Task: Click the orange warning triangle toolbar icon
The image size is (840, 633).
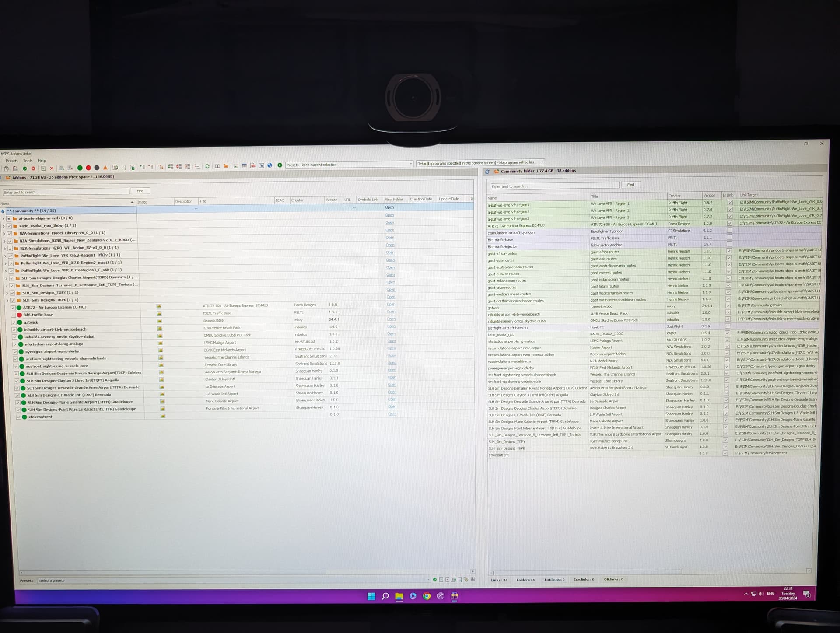Action: (x=105, y=168)
